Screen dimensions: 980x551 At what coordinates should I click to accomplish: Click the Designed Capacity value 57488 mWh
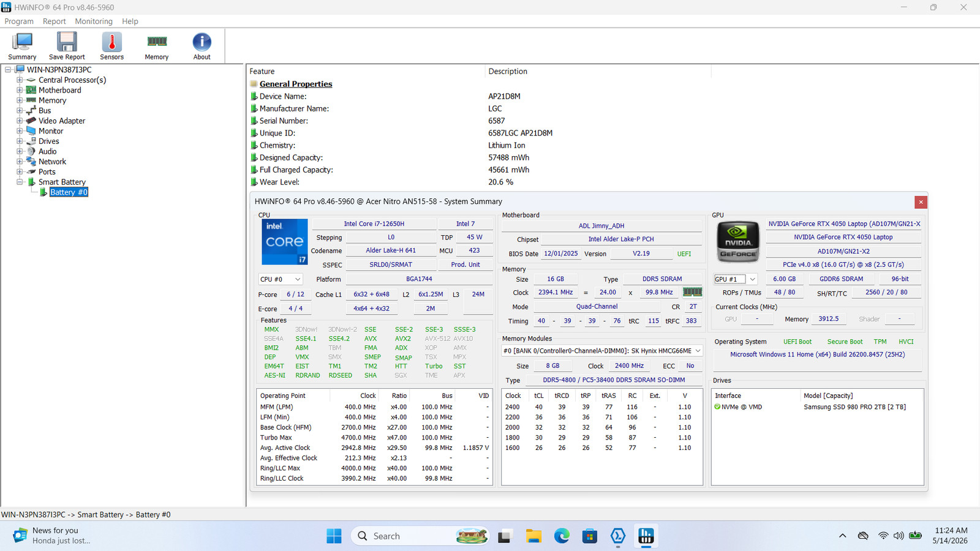click(509, 157)
